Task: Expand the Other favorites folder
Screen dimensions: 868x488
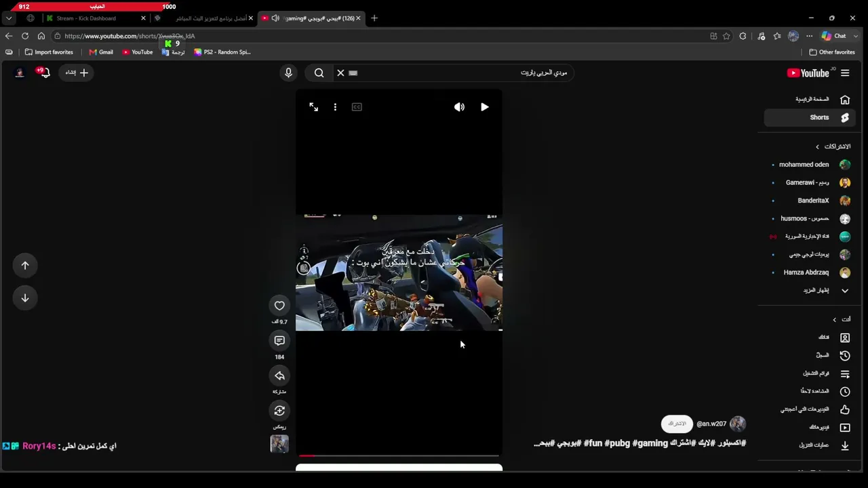Action: [x=832, y=52]
